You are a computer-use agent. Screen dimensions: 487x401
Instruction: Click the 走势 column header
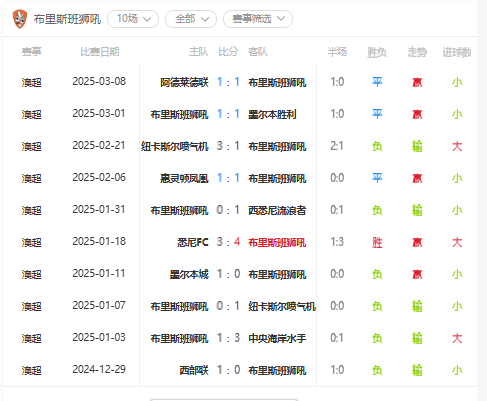coord(417,52)
